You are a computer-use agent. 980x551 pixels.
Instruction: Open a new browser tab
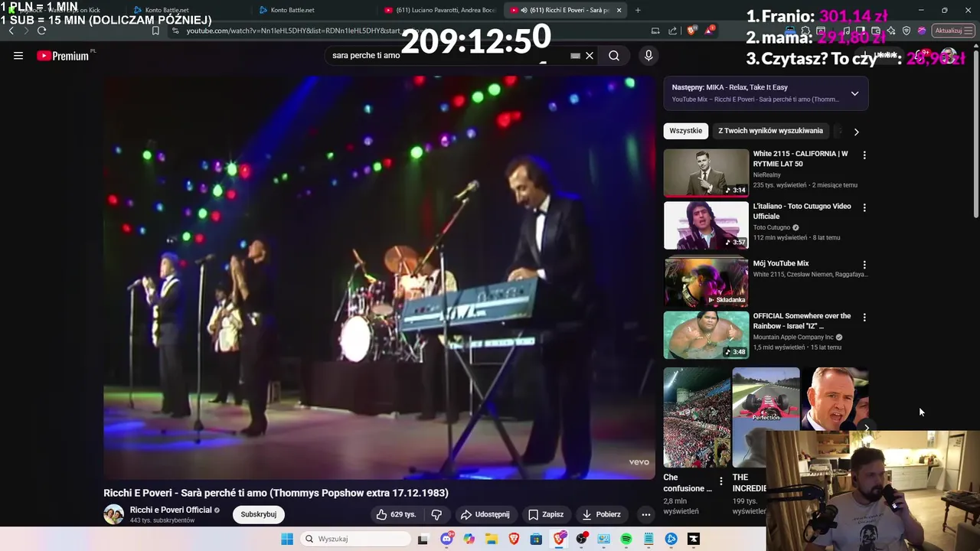[x=638, y=10]
